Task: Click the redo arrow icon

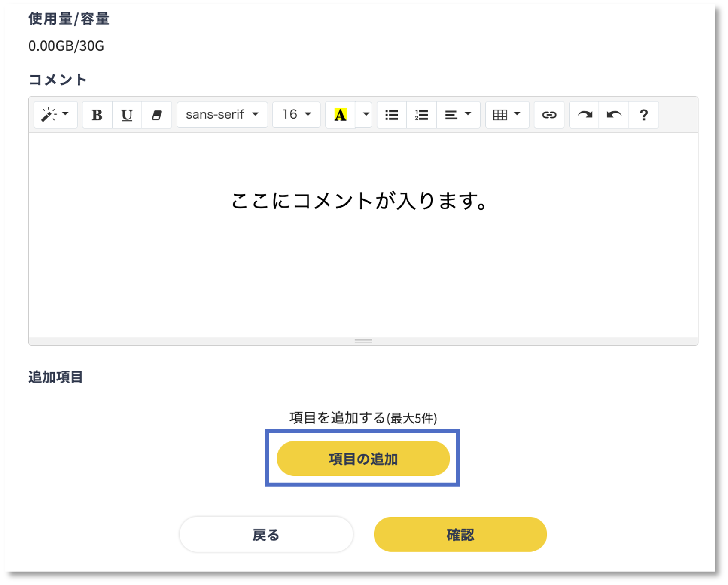Action: [x=584, y=115]
